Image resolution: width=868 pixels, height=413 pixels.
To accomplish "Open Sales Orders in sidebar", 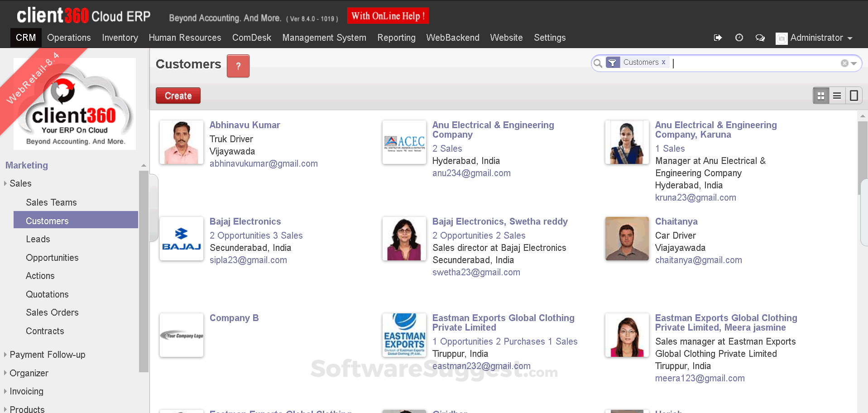I will pos(52,312).
